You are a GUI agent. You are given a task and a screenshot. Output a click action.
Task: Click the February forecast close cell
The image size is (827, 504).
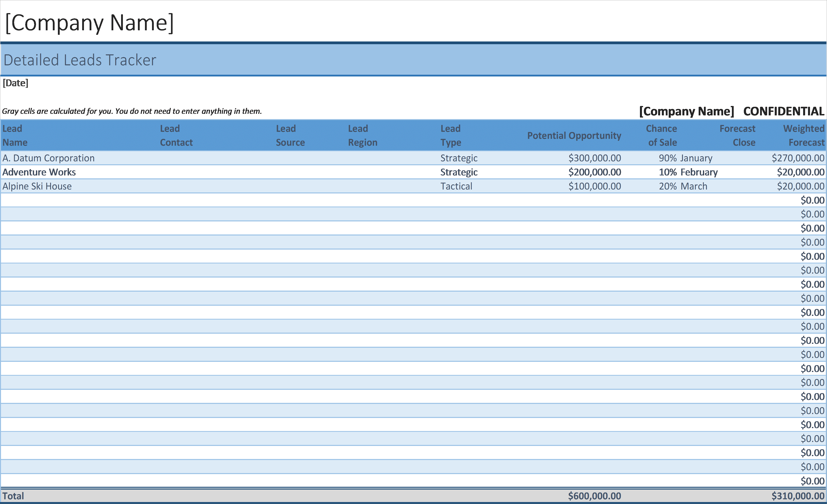click(x=699, y=172)
